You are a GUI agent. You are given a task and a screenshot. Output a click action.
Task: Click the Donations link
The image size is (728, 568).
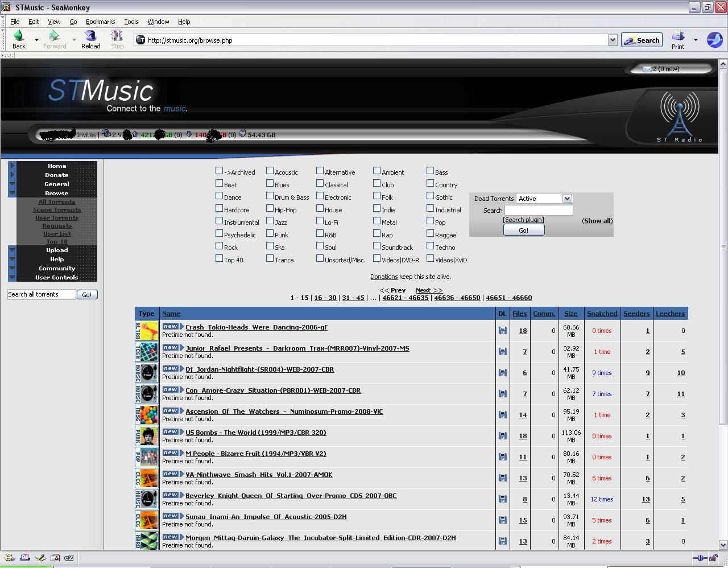384,277
